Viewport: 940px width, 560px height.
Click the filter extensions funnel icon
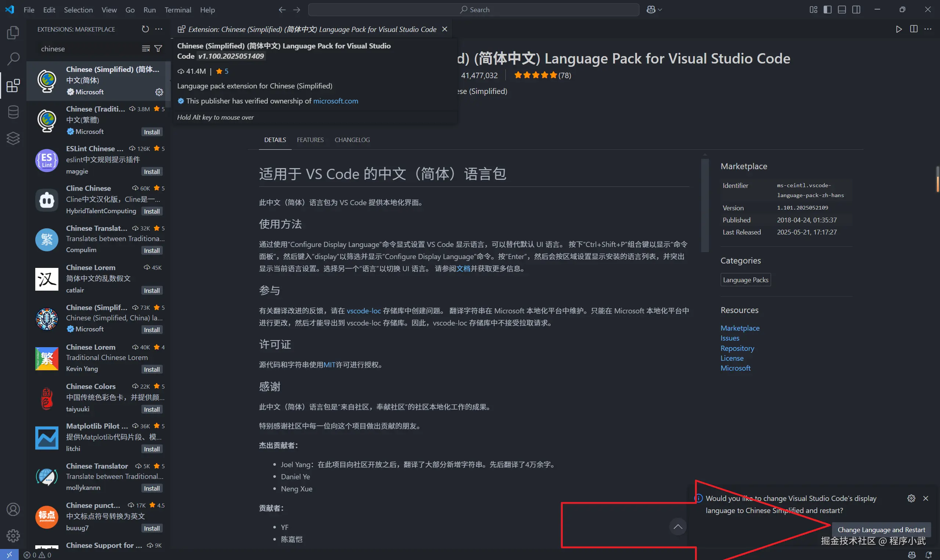[158, 49]
